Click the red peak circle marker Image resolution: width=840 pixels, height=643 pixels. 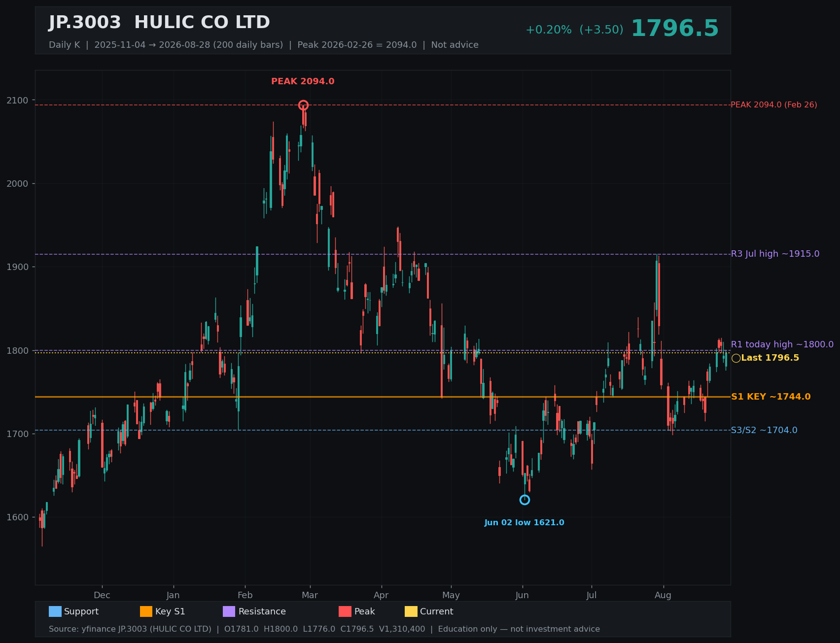tap(303, 105)
